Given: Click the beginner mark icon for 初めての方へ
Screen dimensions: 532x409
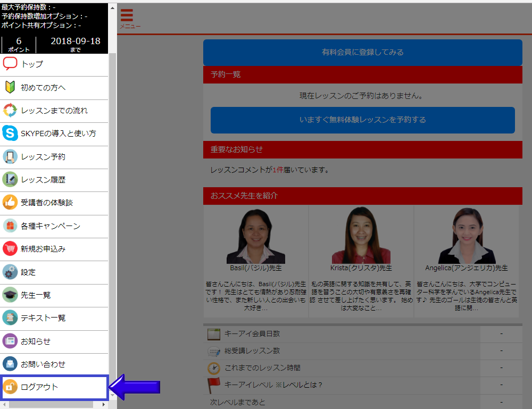Looking at the screenshot, I should 10,87.
